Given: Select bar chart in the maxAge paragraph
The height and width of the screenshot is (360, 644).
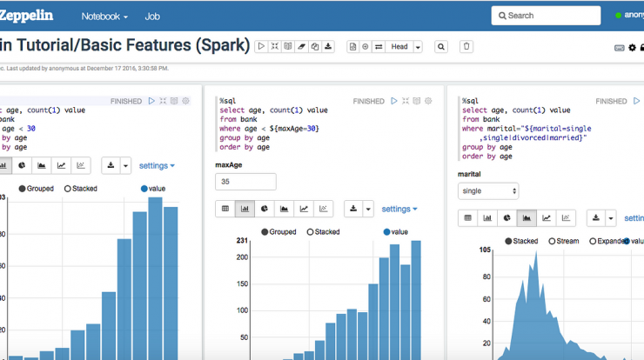Looking at the screenshot, I should click(x=245, y=209).
